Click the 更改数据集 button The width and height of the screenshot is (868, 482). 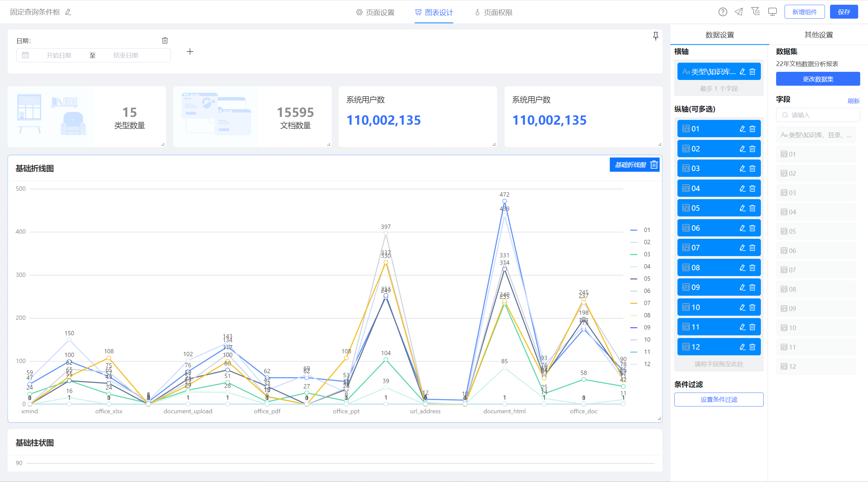pyautogui.click(x=818, y=79)
